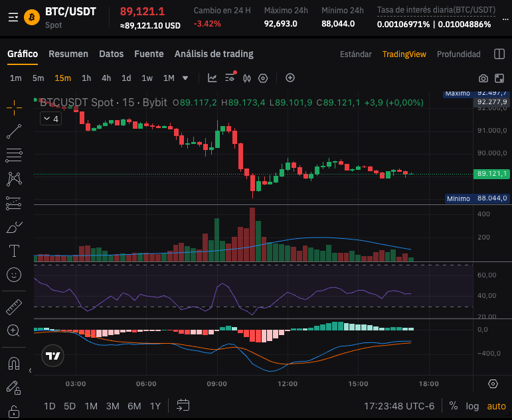
Task: Select the Text tool
Action: (14, 251)
